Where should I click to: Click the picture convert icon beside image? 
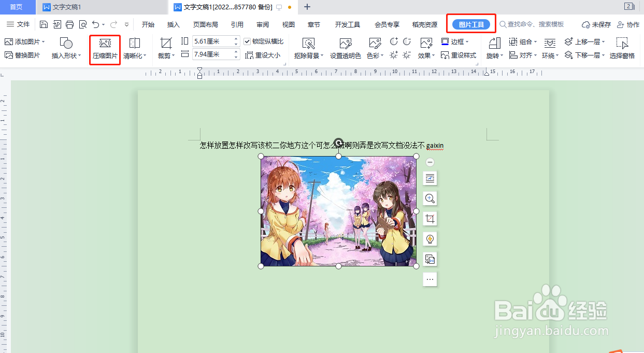pyautogui.click(x=430, y=259)
